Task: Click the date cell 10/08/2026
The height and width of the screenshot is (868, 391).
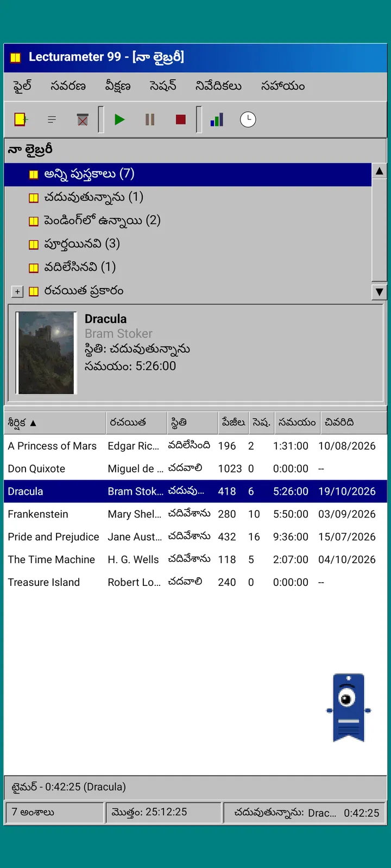Action: (347, 446)
